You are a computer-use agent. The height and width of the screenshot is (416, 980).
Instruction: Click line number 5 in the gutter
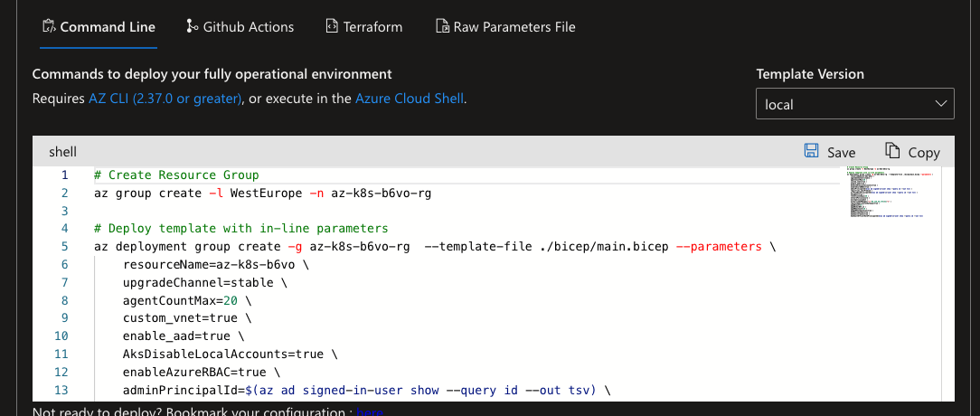64,247
